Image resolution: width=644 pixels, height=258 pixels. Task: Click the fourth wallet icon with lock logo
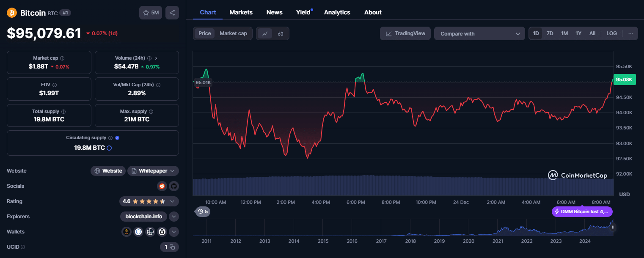click(162, 232)
